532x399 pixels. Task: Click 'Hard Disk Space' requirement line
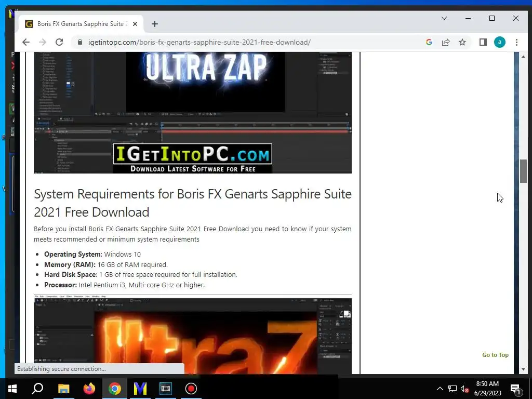(140, 274)
